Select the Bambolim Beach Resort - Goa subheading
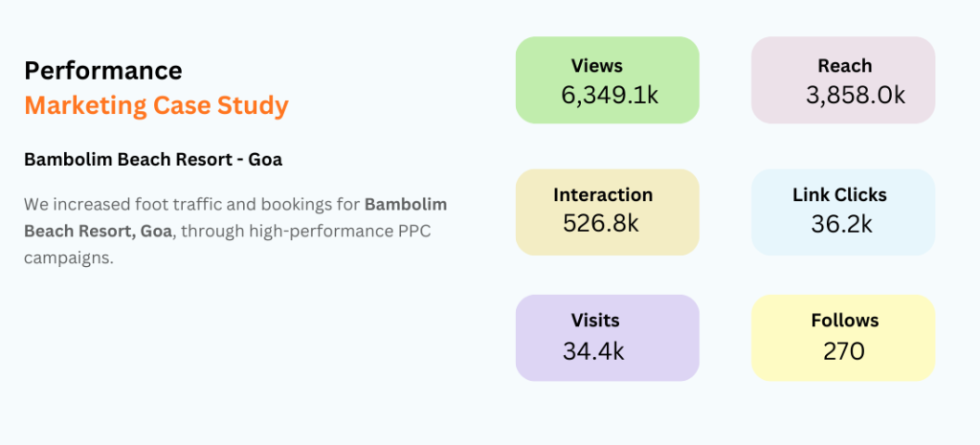Image resolution: width=980 pixels, height=445 pixels. point(153,160)
